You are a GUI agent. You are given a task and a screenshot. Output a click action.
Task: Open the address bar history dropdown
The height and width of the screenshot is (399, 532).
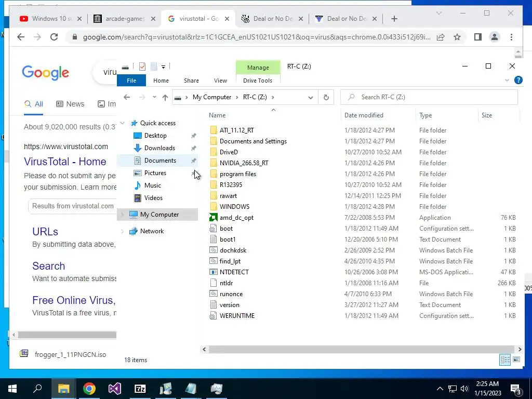pyautogui.click(x=311, y=97)
